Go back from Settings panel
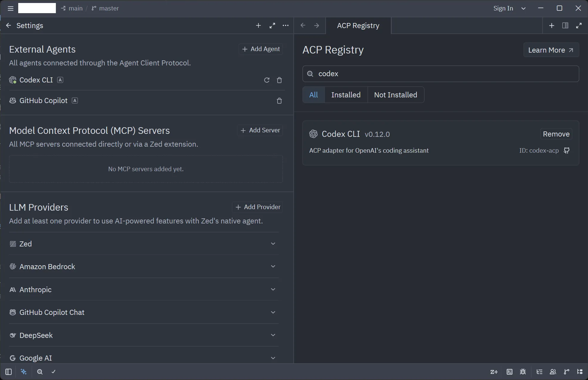Screen dimensions: 588x380 pyautogui.click(x=8, y=26)
